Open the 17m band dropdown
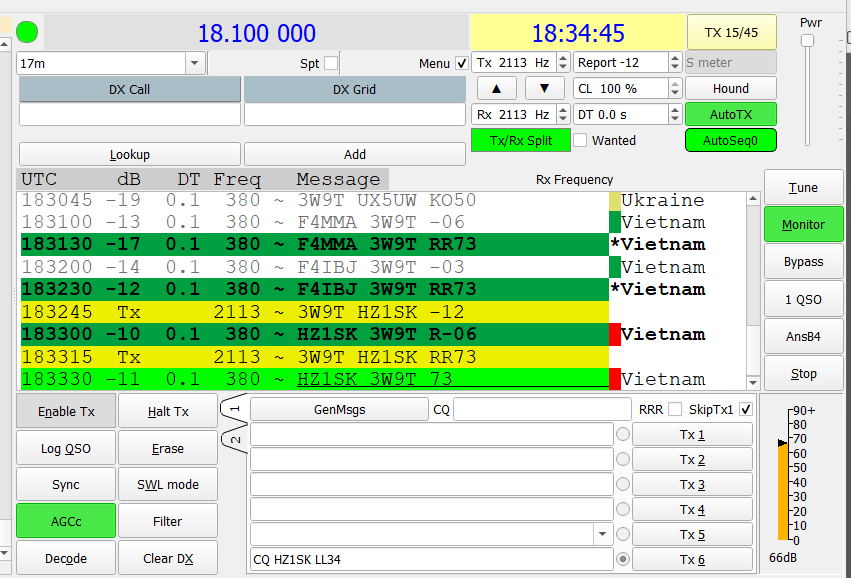 pos(194,63)
